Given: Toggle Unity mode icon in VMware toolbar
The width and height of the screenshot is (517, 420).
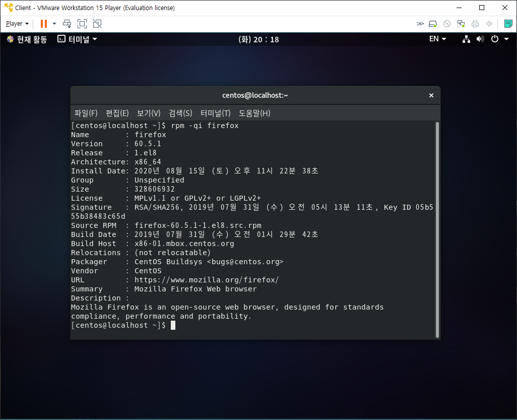Looking at the screenshot, I should [x=97, y=24].
